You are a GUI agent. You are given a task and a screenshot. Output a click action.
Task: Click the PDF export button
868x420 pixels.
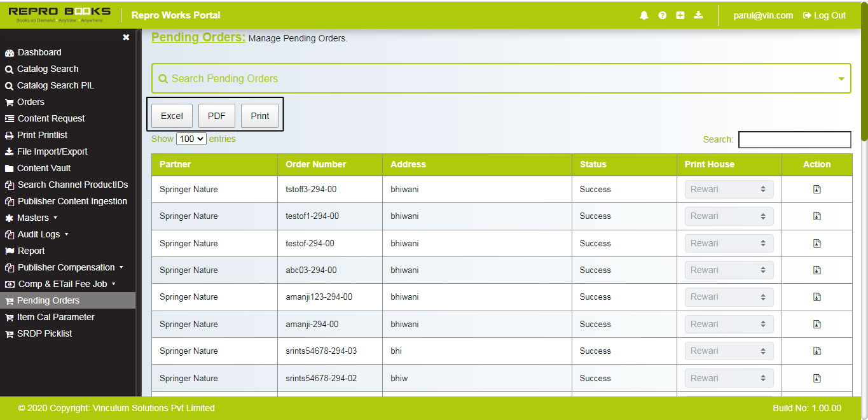[x=216, y=116]
